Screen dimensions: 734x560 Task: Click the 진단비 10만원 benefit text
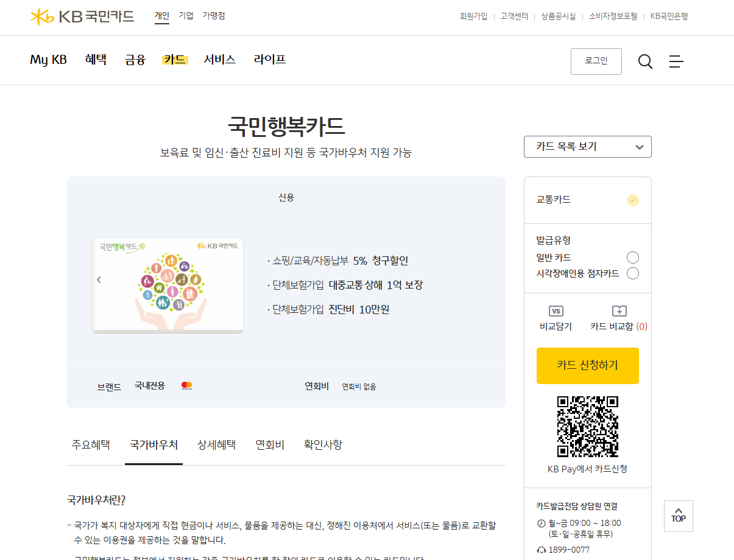[x=359, y=309]
